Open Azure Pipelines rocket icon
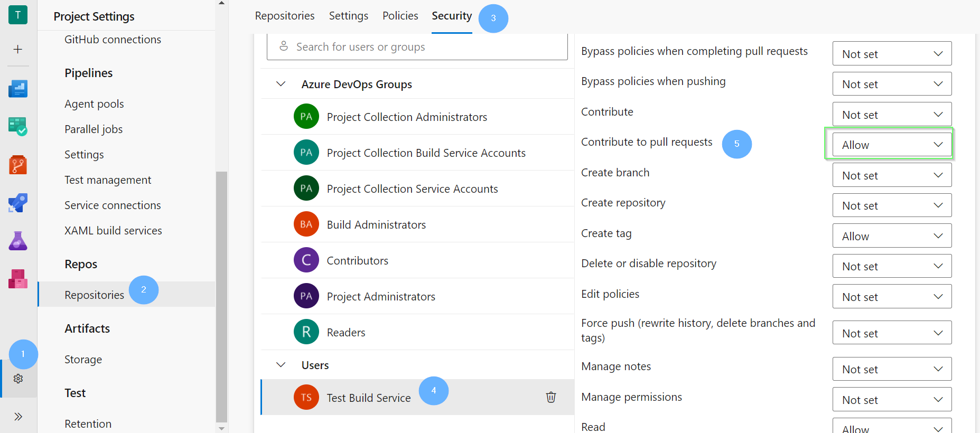 tap(18, 203)
